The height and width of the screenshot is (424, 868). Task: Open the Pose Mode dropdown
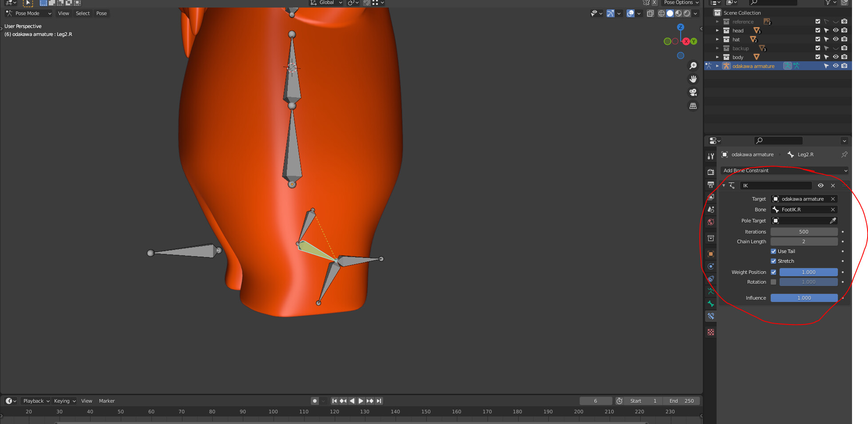[29, 13]
